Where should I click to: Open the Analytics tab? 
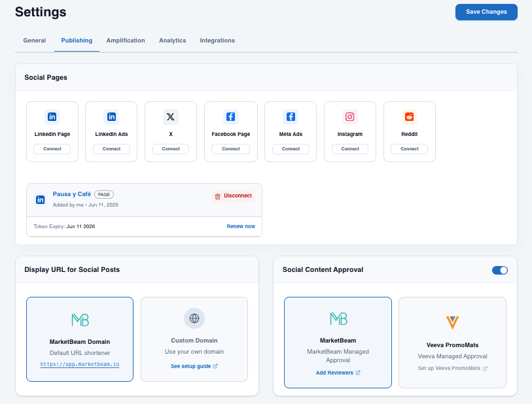tap(172, 41)
